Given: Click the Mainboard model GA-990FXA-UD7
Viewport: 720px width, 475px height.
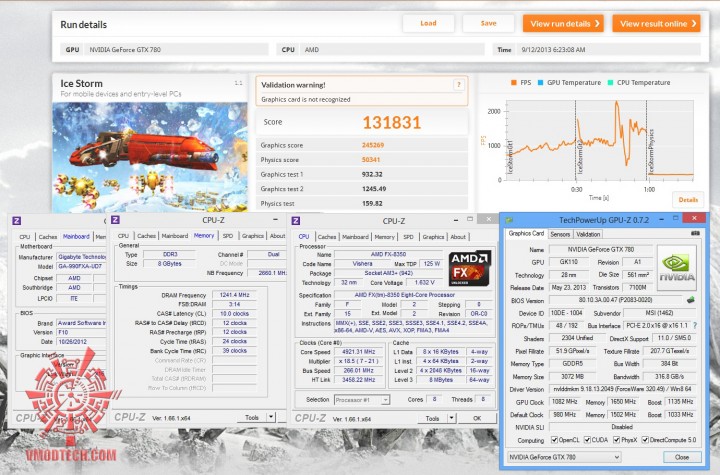Looking at the screenshot, I should 81,266.
